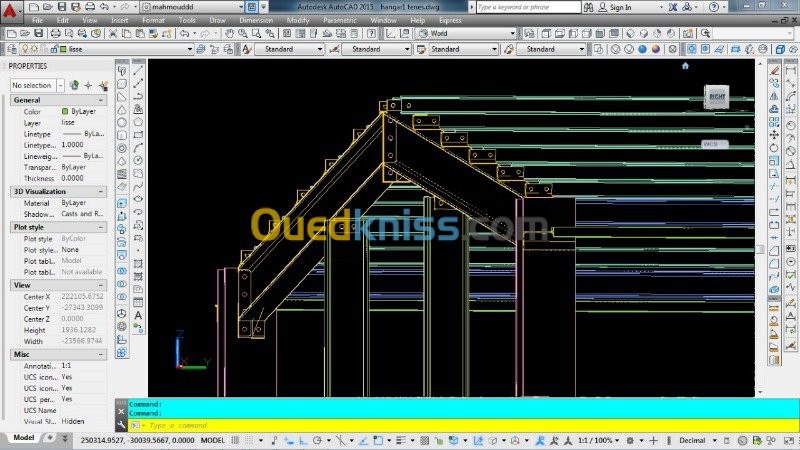The width and height of the screenshot is (800, 450).
Task: Open the Help question mark in standard toolbar
Action: click(x=371, y=34)
